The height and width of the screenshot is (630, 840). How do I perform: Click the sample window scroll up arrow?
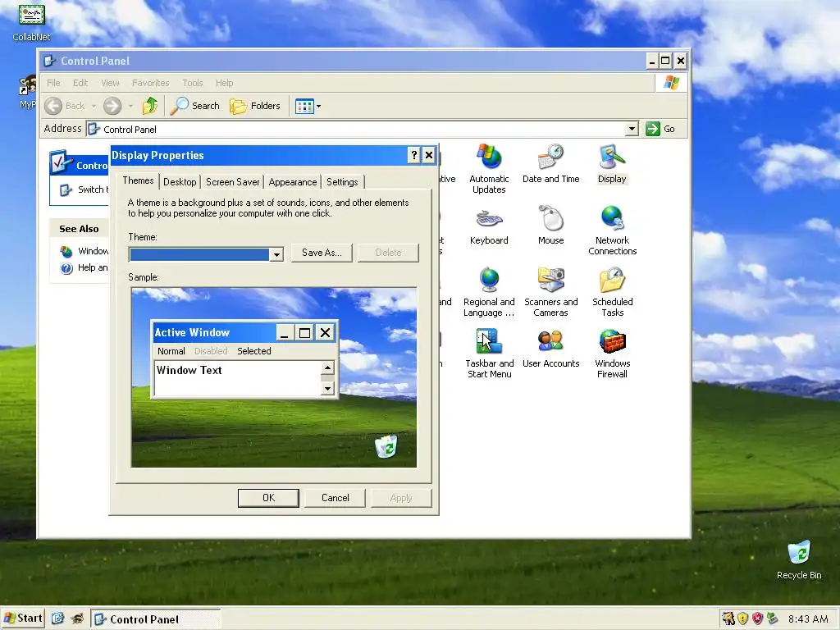click(327, 367)
